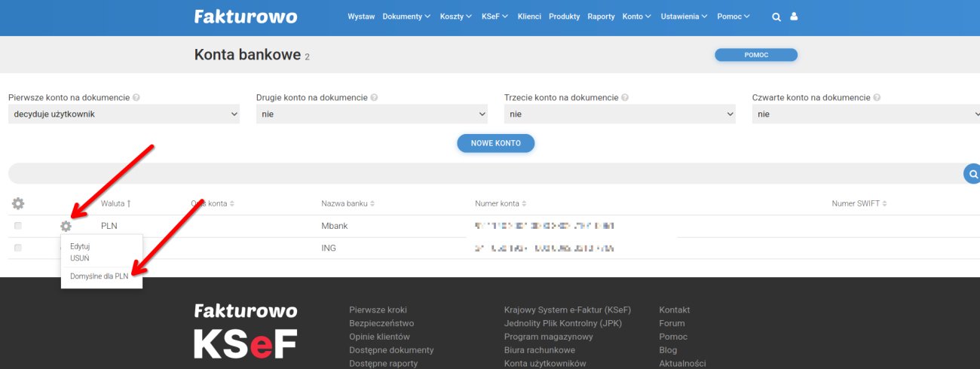
Task: Open footer link Forum
Action: (672, 323)
